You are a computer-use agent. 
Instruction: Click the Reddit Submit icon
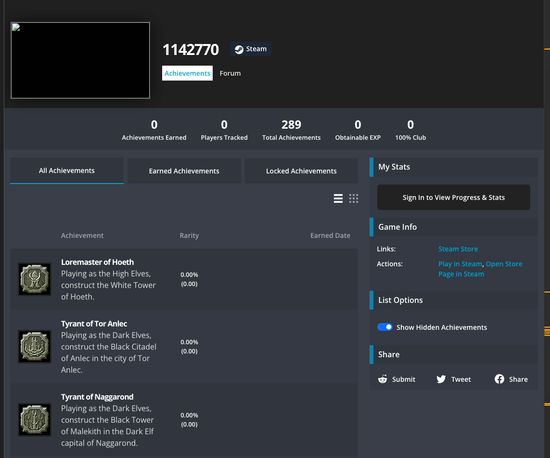pos(382,379)
